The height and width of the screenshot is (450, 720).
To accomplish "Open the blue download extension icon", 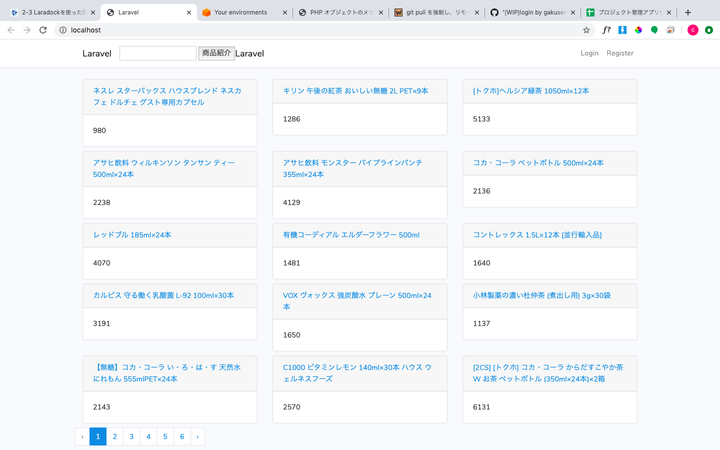I will coord(622,30).
